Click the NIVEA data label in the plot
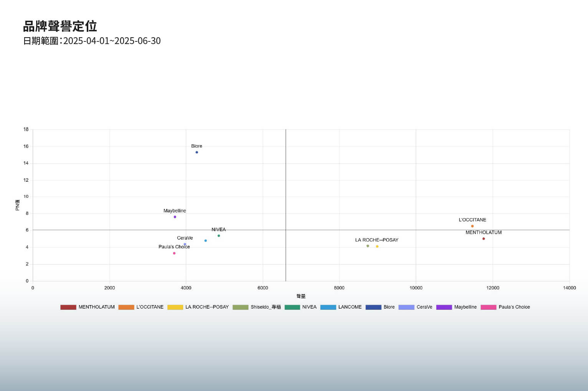The width and height of the screenshot is (588, 391). click(x=219, y=230)
